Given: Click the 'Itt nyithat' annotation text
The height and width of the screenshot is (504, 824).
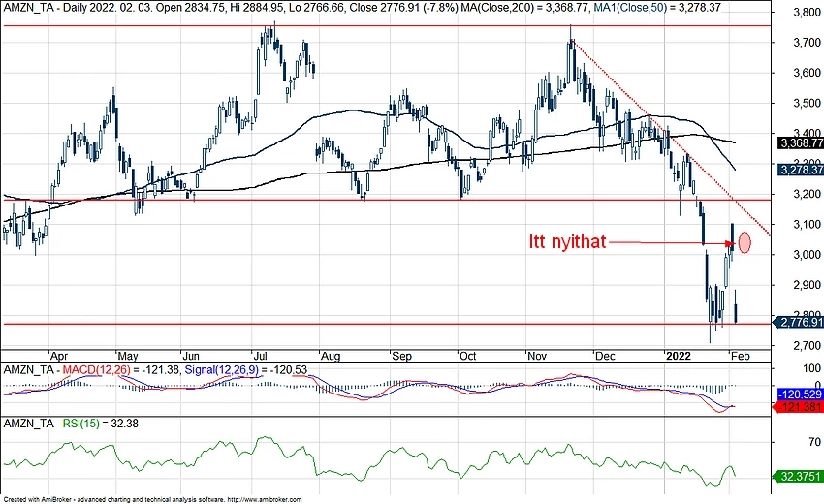Looking at the screenshot, I should pos(567,241).
